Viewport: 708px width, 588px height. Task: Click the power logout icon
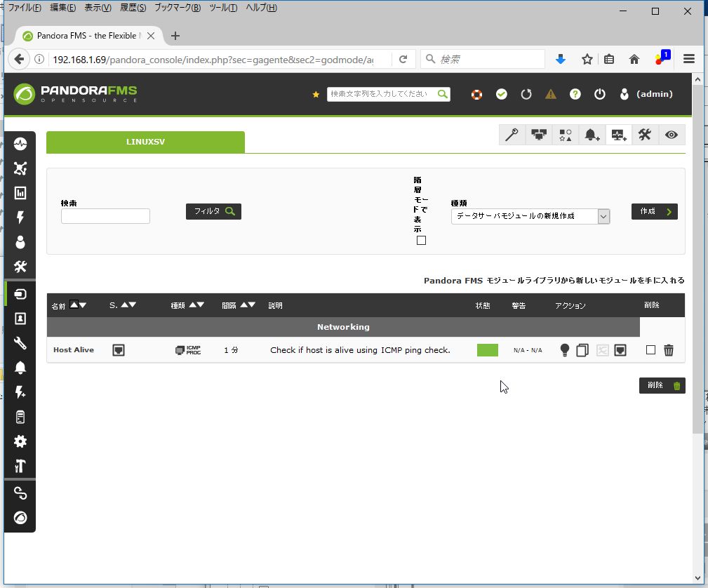point(600,94)
